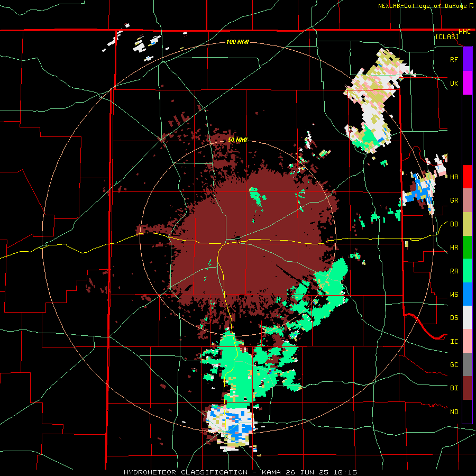Click the IC pink legend swatch

pos(467,341)
